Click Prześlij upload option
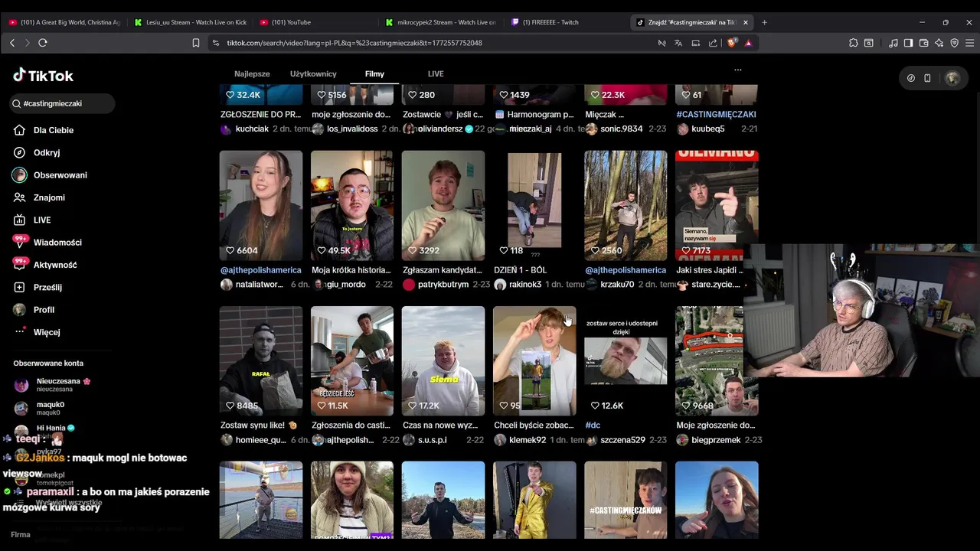 [x=38, y=287]
